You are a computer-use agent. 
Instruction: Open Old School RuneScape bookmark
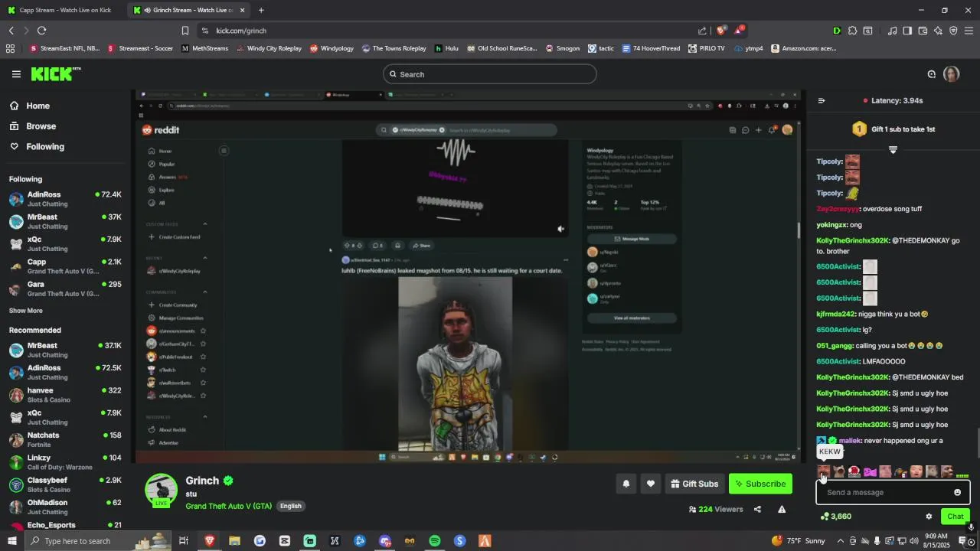click(x=502, y=48)
